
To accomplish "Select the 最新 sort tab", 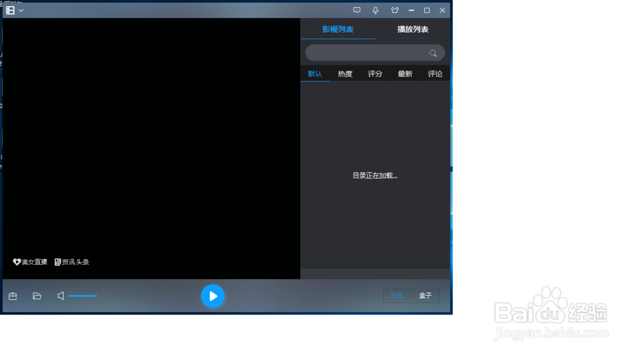I will point(405,74).
